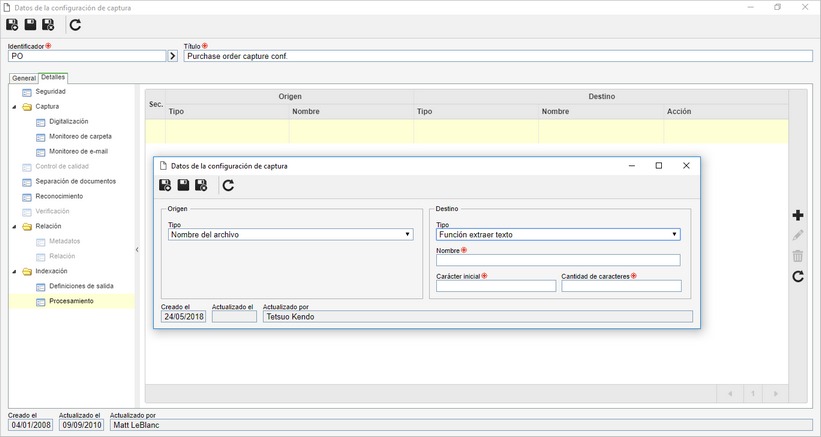Click Save and Exit icon in dialog toolbar
This screenshot has width=821, height=437.
click(201, 185)
